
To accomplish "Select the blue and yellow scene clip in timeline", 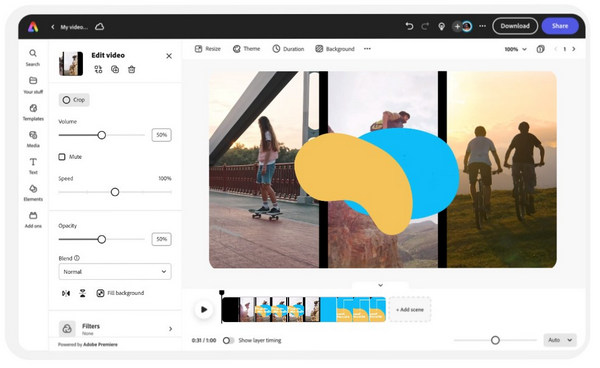I will point(353,309).
